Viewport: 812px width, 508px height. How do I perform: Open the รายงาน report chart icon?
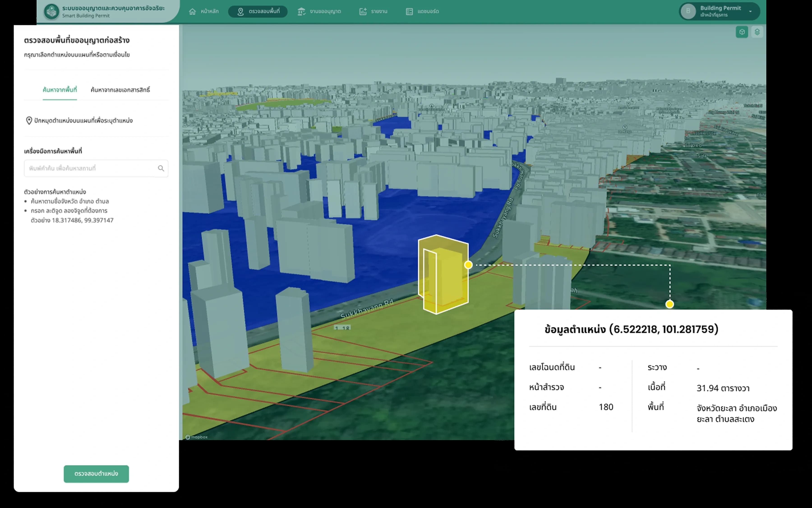point(363,12)
